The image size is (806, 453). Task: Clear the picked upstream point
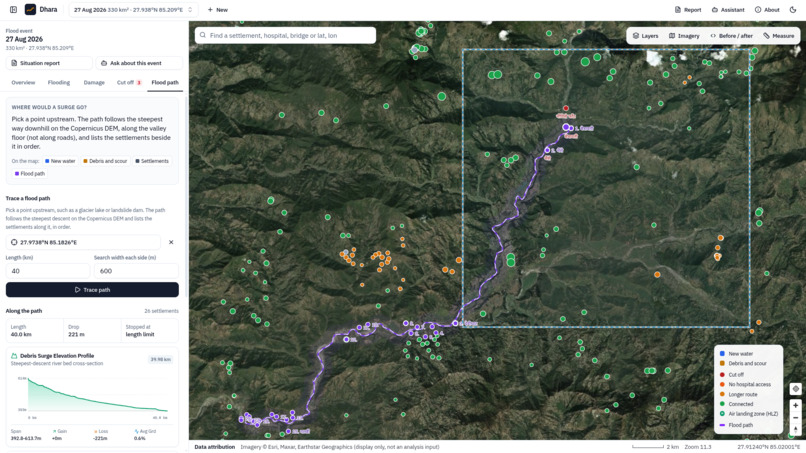pyautogui.click(x=171, y=242)
